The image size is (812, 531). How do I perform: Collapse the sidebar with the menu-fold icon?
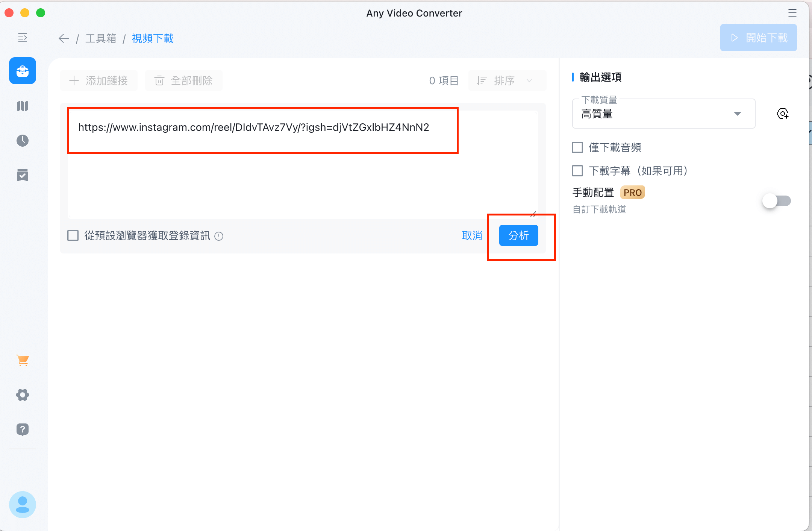[23, 38]
